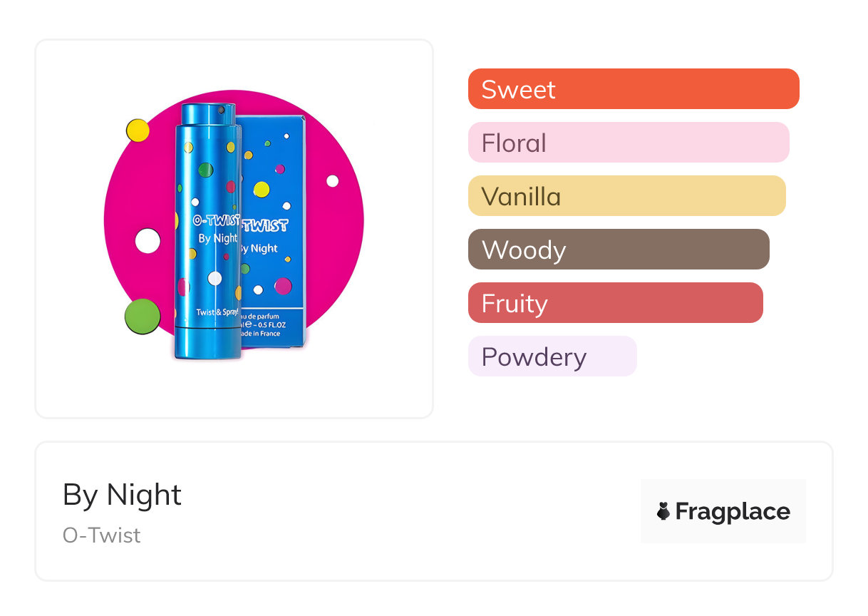Open the O-Twist brand link
The image size is (868, 616).
click(102, 535)
